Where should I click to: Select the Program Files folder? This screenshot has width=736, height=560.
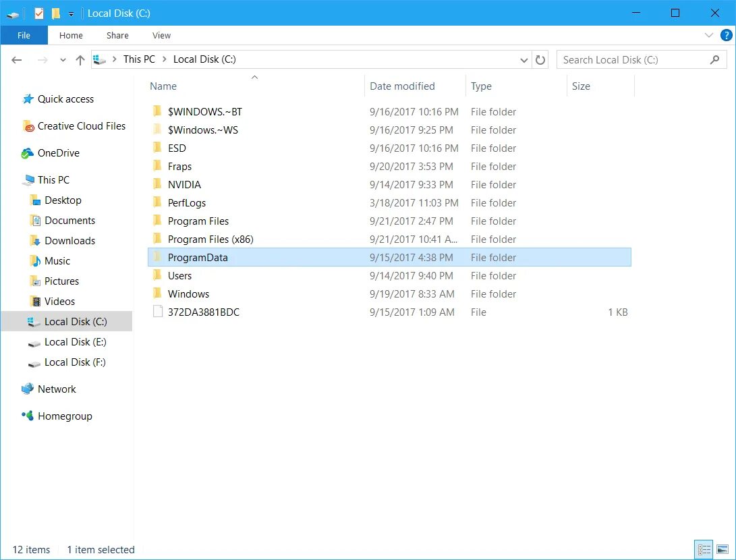(390, 221)
